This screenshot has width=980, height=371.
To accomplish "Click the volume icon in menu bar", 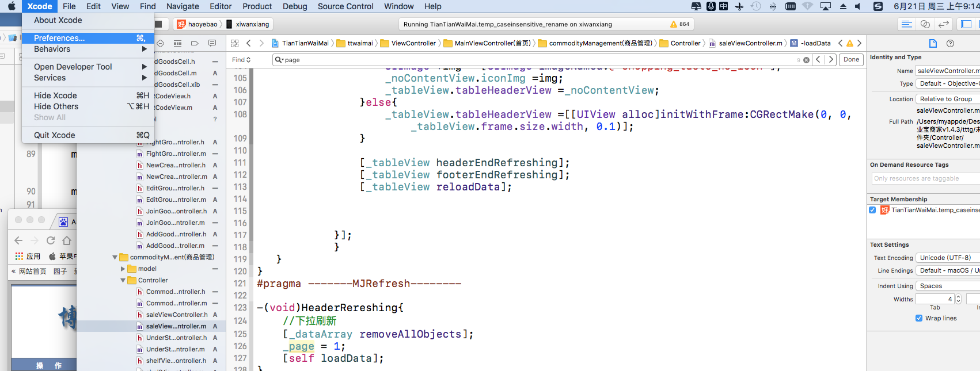I will (x=858, y=6).
